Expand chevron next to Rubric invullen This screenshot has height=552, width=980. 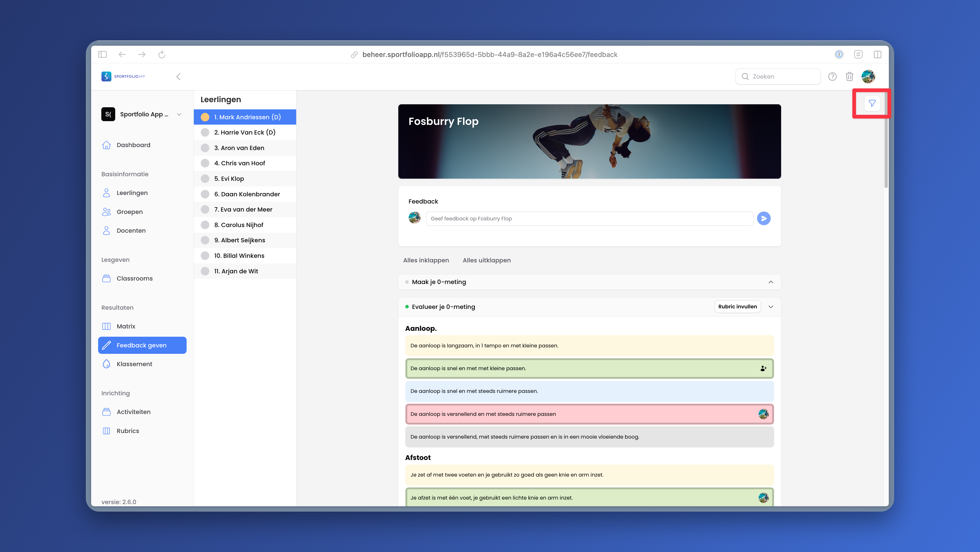(x=770, y=307)
